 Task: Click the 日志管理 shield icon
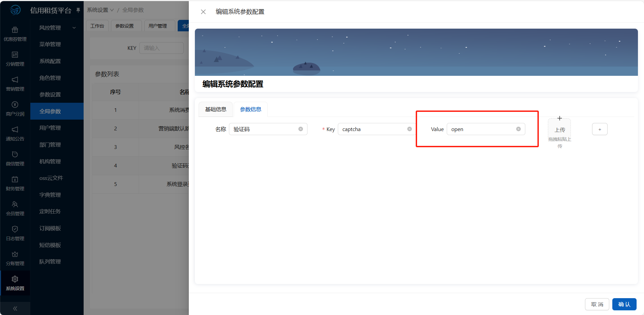pos(15,229)
